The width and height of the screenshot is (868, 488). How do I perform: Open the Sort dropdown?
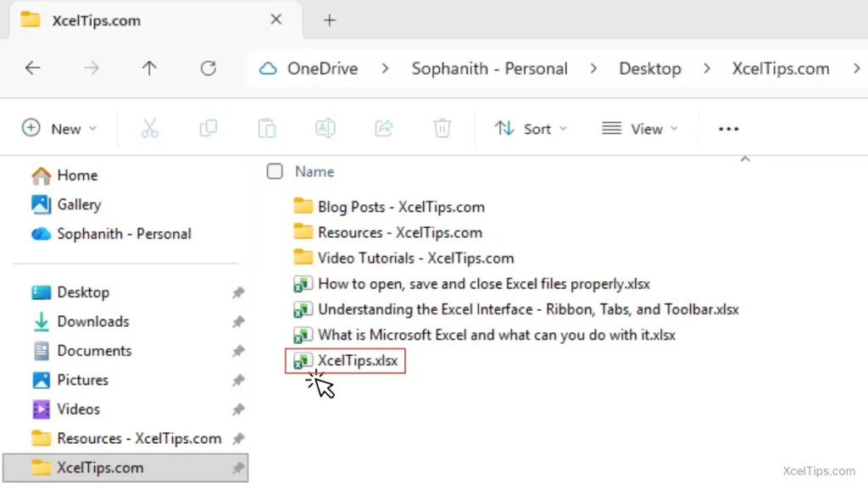click(531, 128)
